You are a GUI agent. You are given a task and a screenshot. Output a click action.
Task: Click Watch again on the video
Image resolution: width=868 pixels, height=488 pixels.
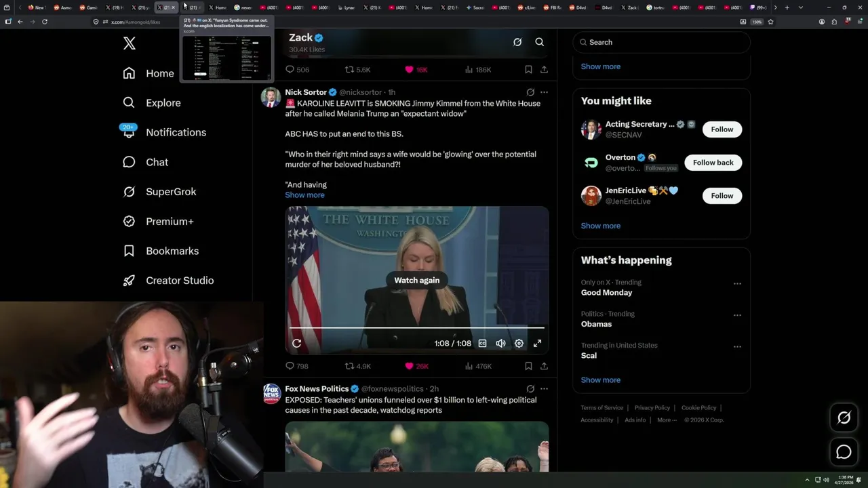417,281
